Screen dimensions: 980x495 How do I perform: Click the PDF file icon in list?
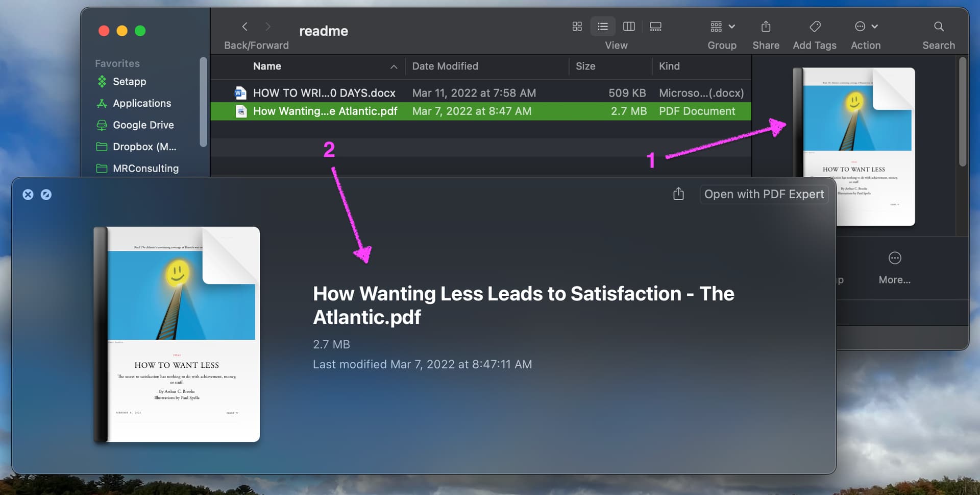click(241, 111)
